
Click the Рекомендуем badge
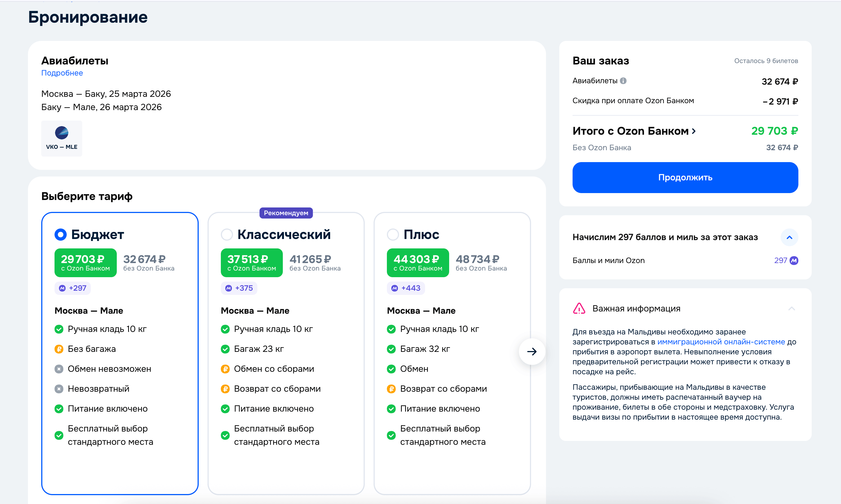pos(286,213)
